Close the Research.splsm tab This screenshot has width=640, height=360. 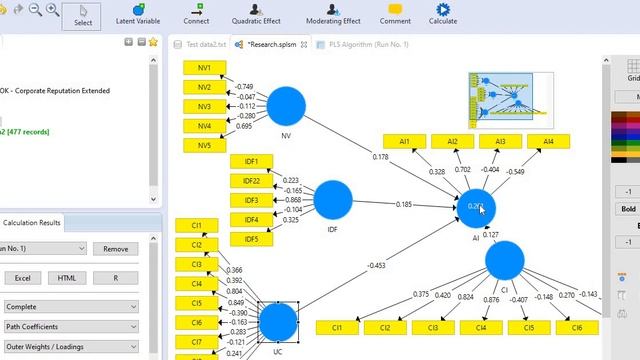(304, 45)
